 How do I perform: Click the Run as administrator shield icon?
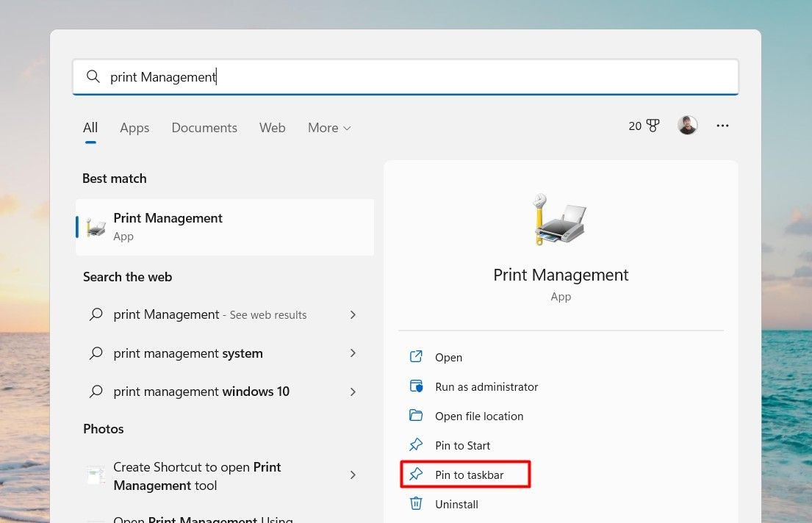pos(416,386)
